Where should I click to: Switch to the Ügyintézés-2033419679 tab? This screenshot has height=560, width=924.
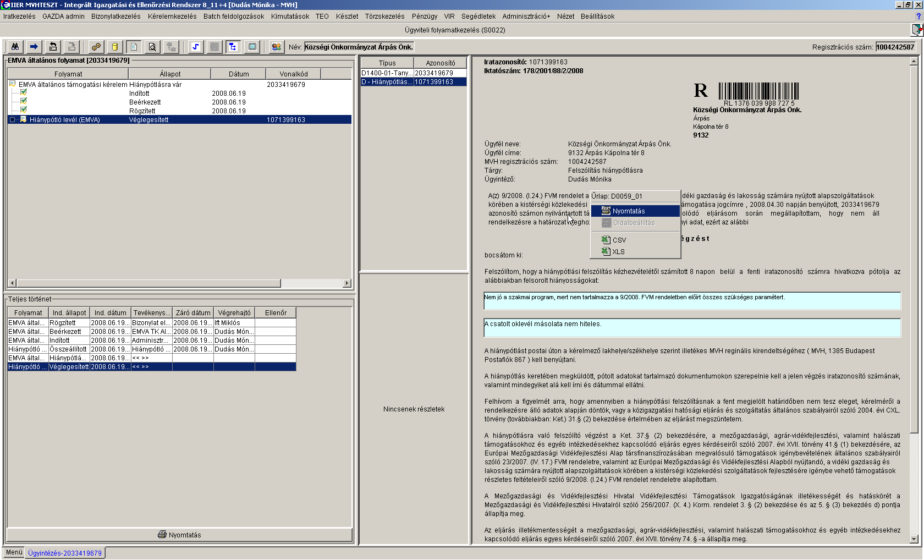pyautogui.click(x=65, y=553)
